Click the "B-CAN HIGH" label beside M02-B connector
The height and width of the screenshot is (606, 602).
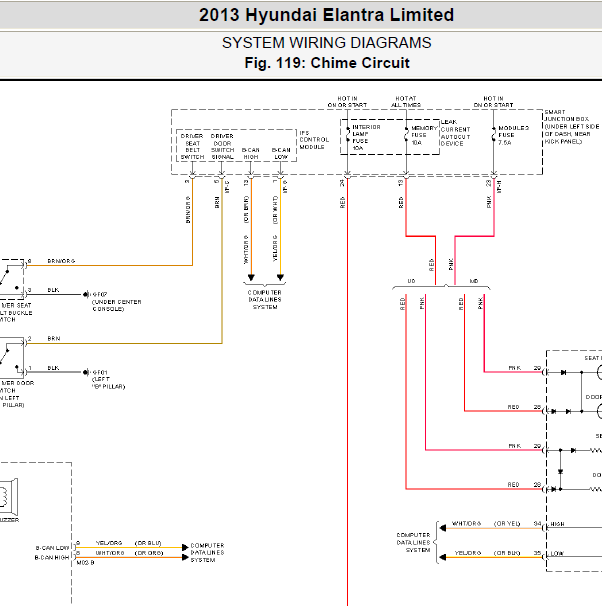coord(52,558)
